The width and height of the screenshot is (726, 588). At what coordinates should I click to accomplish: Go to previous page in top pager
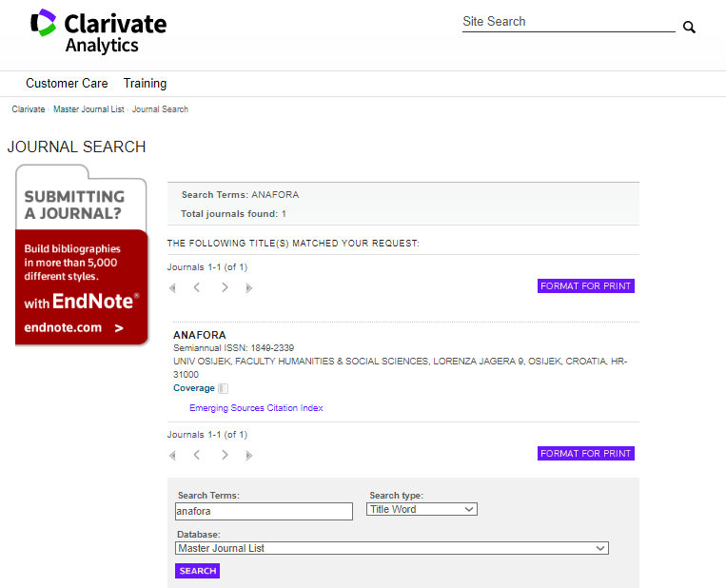(197, 287)
